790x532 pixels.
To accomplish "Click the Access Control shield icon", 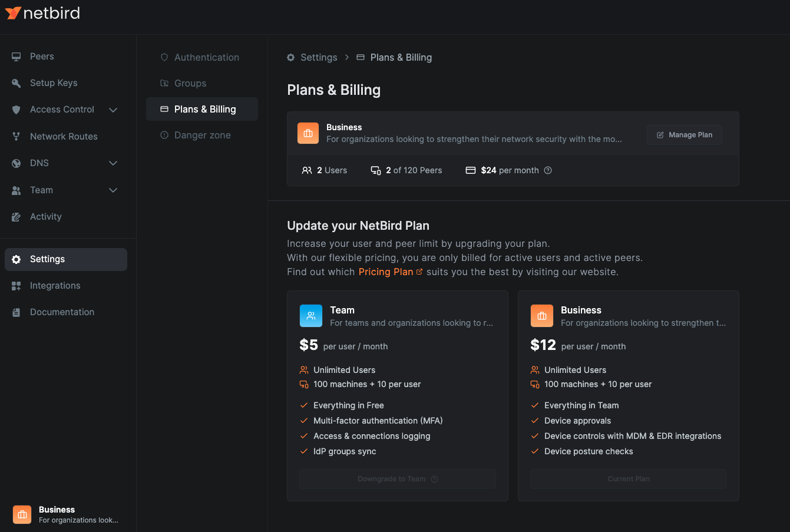I will tap(16, 110).
